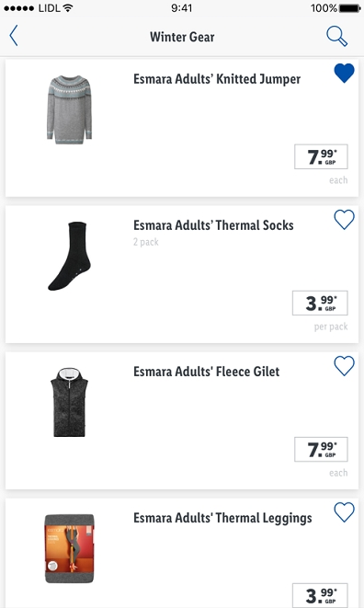Image resolution: width=364 pixels, height=608 pixels.
Task: Select Esmara Adults' Fleece Gilet title
Action: tap(206, 372)
